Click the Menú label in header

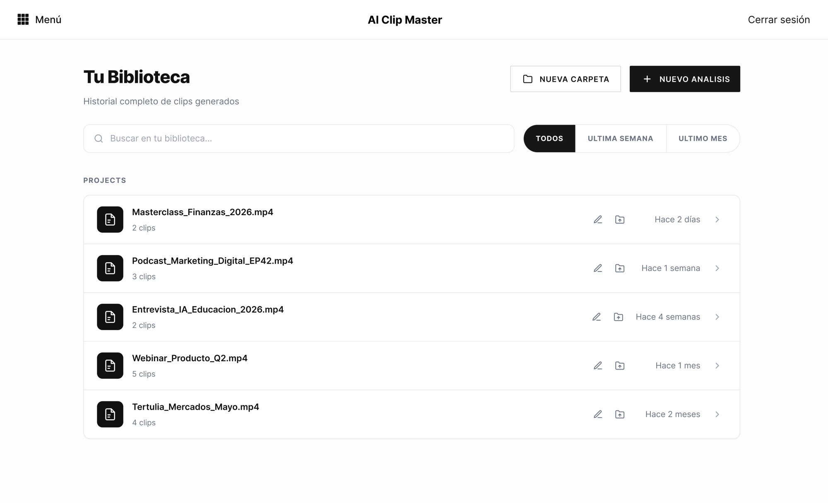[x=48, y=19]
